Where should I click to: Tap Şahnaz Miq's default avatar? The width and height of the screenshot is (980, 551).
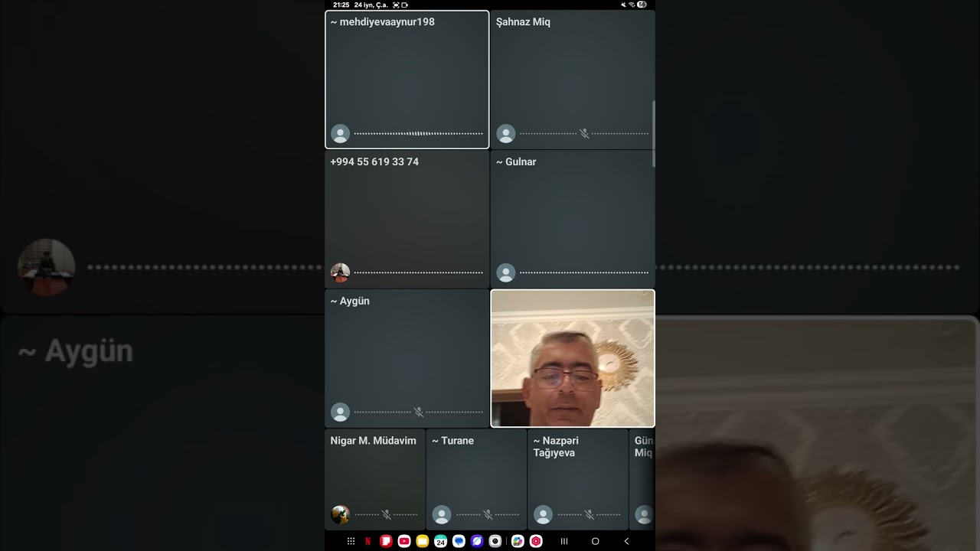[506, 134]
